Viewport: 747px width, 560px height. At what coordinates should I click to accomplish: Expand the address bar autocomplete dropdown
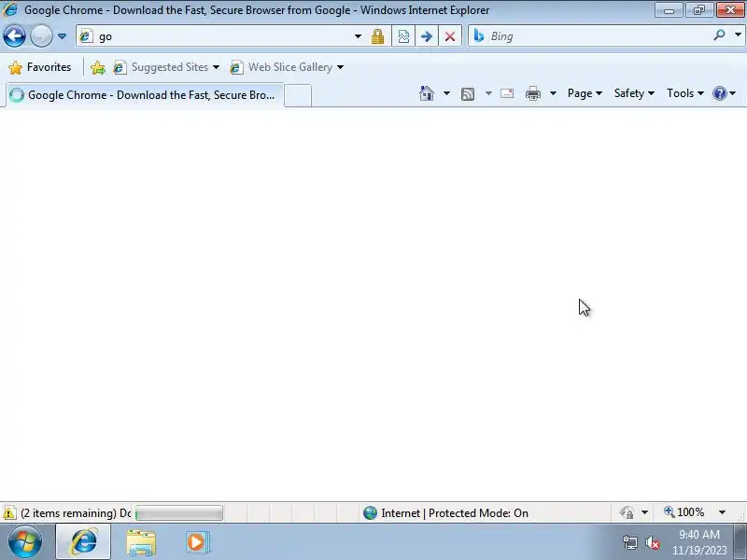point(358,36)
